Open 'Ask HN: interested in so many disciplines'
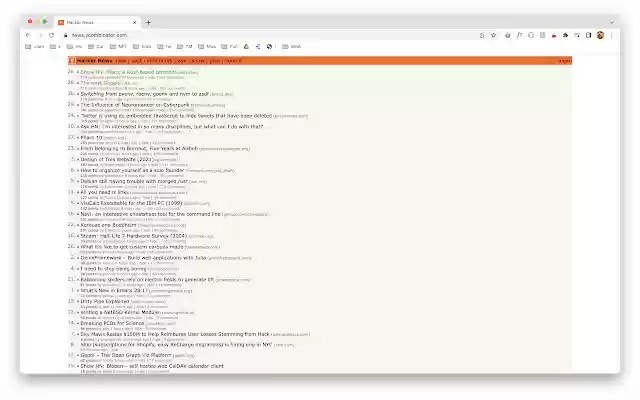This screenshot has height=400, width=640. pyautogui.click(x=172, y=127)
